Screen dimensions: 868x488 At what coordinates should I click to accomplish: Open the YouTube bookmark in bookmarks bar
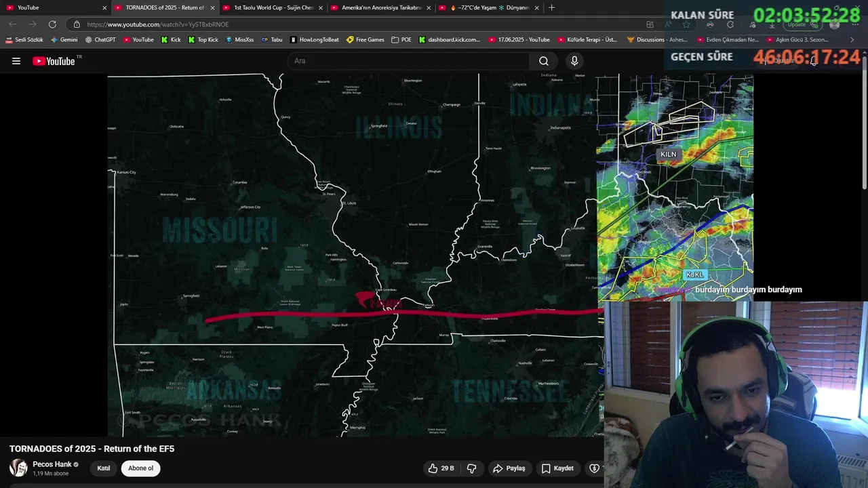pyautogui.click(x=138, y=40)
